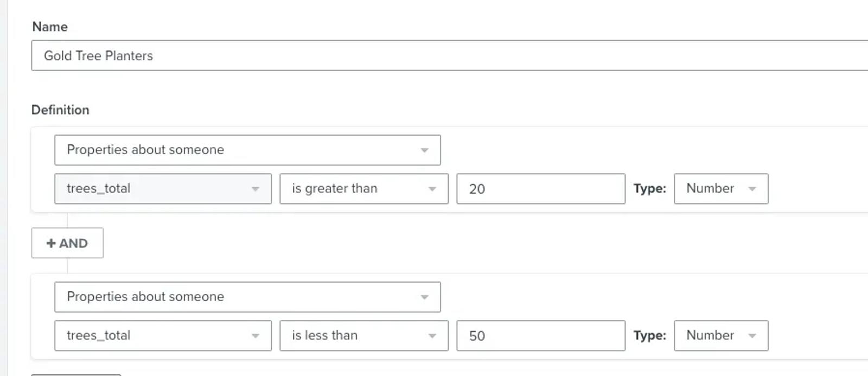The image size is (868, 376).
Task: Click the caret icon on the is less than selector
Action: pyautogui.click(x=432, y=336)
